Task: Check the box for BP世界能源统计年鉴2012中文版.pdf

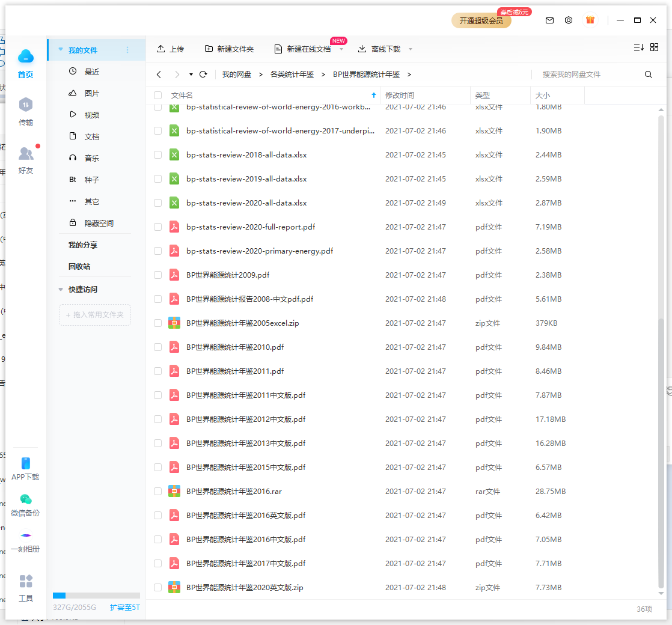Action: pos(157,419)
